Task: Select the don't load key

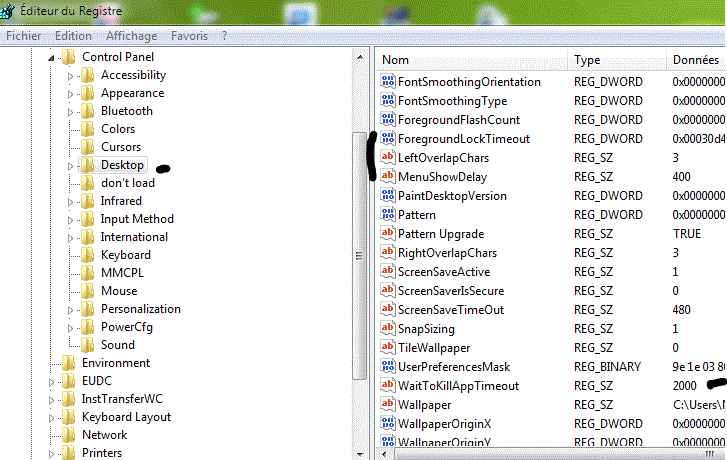Action: click(128, 183)
